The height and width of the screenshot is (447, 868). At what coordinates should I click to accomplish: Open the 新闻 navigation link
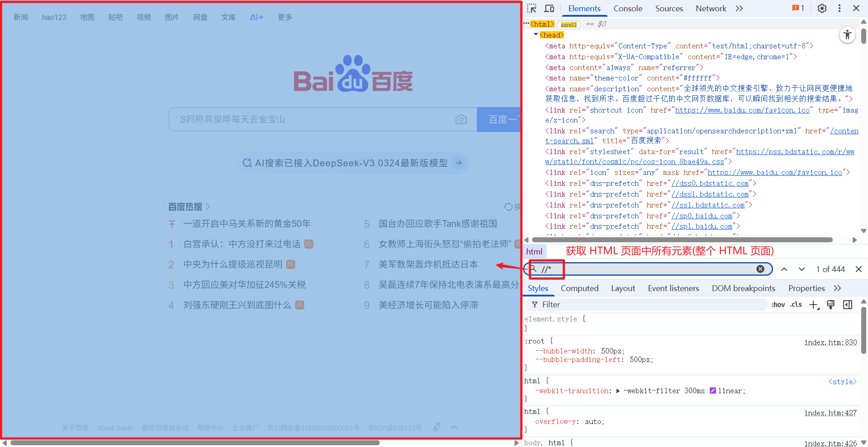(x=21, y=17)
